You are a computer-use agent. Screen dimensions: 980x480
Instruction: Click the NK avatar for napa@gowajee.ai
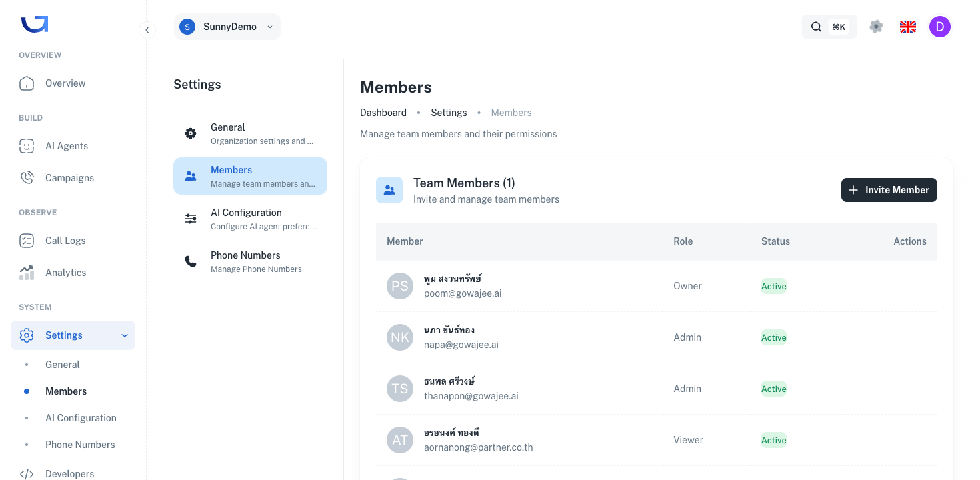pyautogui.click(x=400, y=337)
